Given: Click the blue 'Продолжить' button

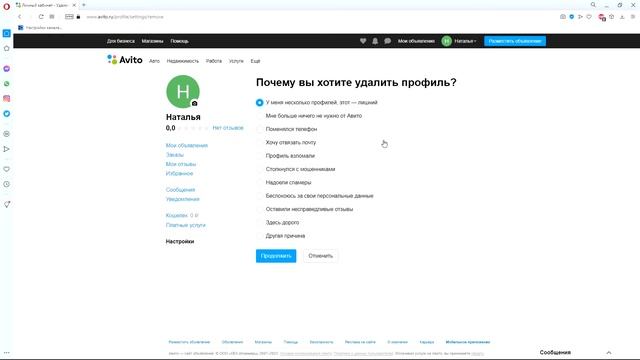Looking at the screenshot, I should (x=276, y=256).
